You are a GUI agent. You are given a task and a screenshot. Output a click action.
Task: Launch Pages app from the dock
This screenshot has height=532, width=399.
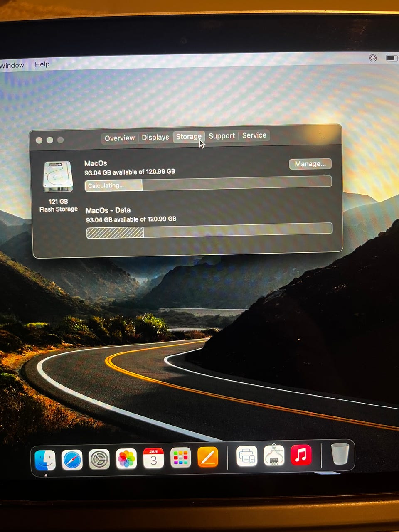tap(208, 457)
